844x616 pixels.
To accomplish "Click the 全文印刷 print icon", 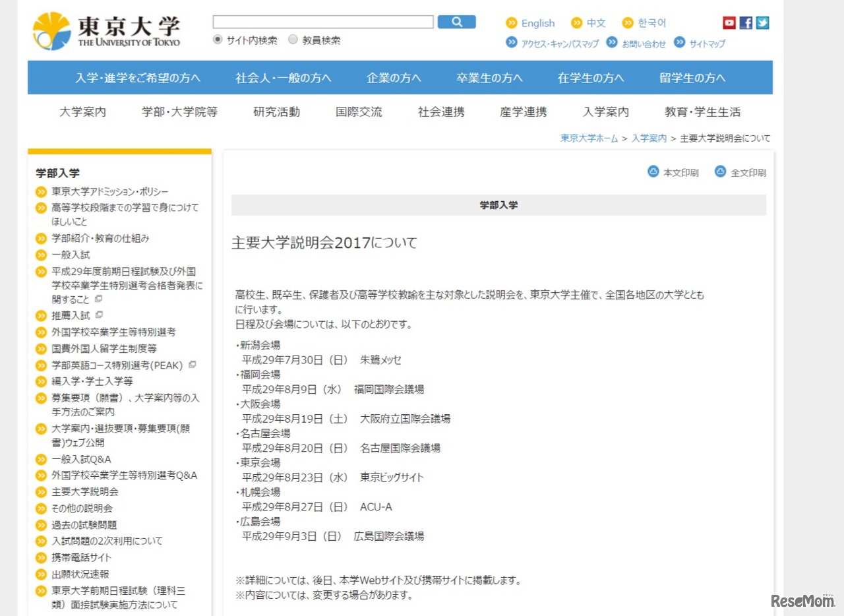I will coord(721,172).
